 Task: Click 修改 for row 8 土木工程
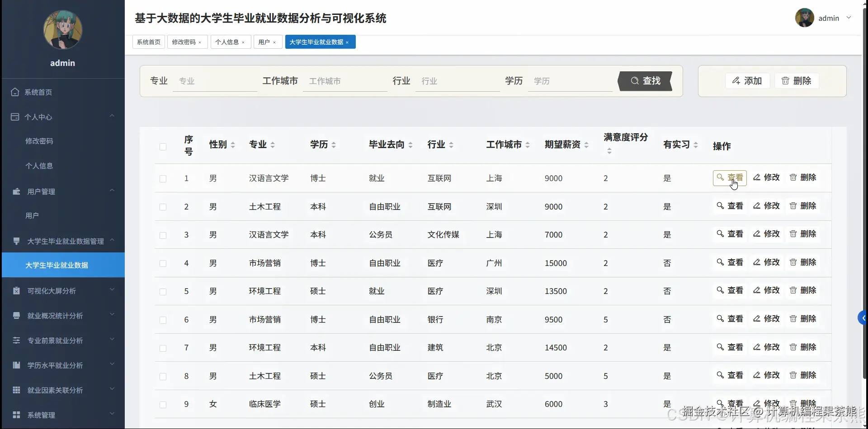[766, 375]
